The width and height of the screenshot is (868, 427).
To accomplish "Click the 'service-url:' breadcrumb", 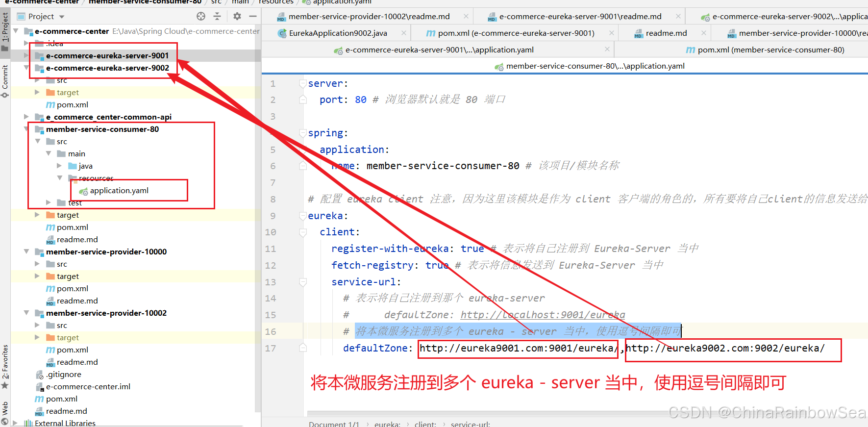I will coord(471,424).
